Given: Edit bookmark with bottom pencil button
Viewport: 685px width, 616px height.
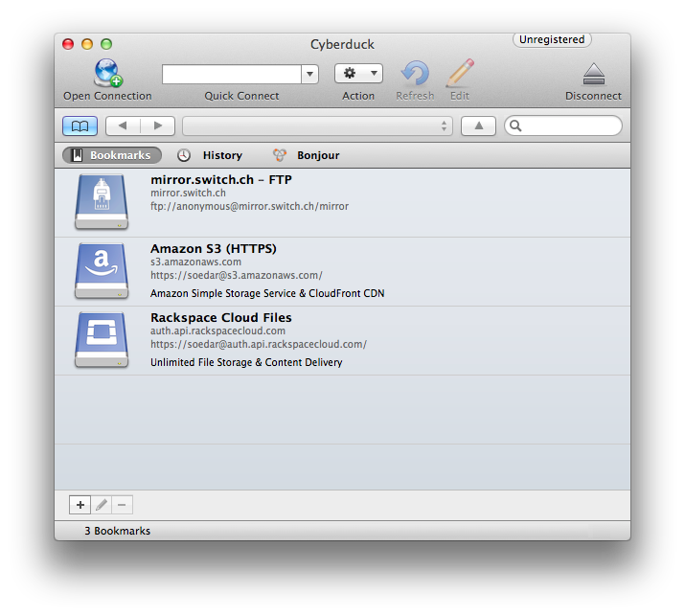Looking at the screenshot, I should 102,505.
